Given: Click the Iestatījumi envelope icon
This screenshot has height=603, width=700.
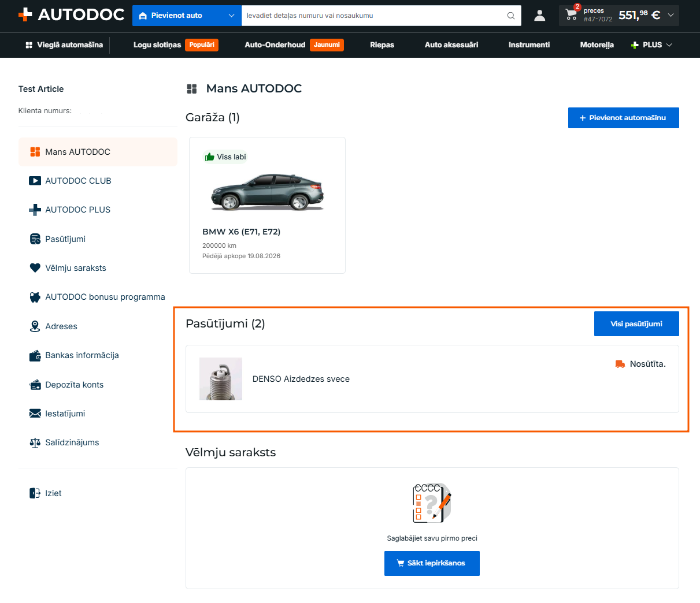Looking at the screenshot, I should coord(35,414).
